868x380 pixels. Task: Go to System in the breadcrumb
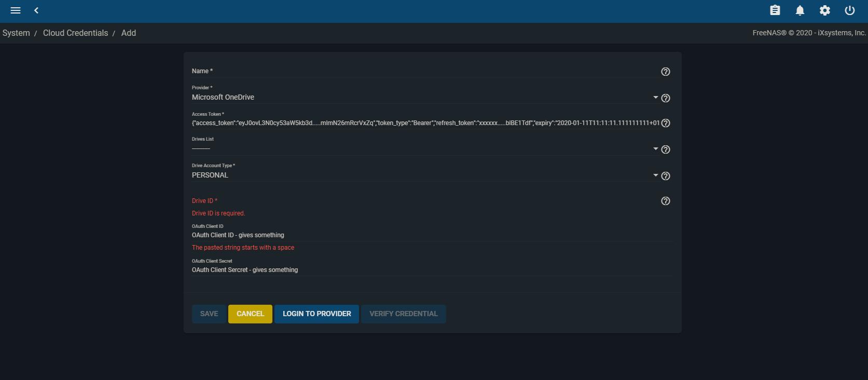point(16,33)
